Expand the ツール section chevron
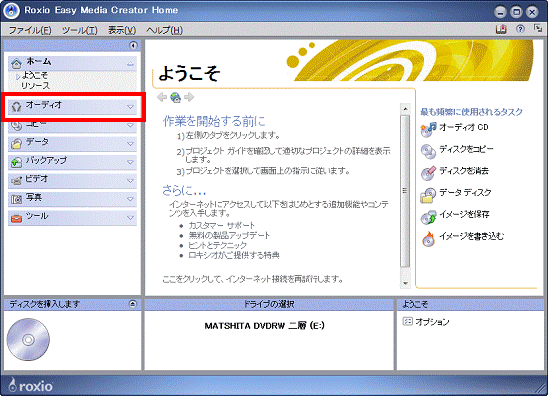Image resolution: width=548 pixels, height=396 pixels. pyautogui.click(x=130, y=218)
